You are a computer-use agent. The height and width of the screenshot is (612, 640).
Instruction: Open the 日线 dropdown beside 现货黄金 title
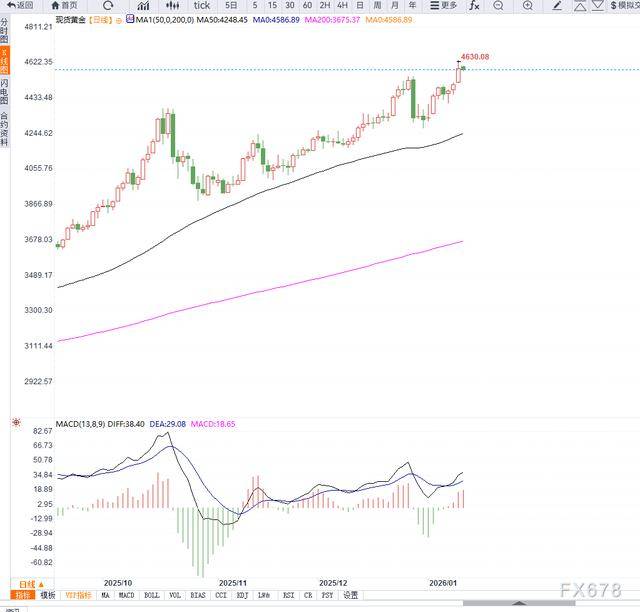(x=100, y=19)
